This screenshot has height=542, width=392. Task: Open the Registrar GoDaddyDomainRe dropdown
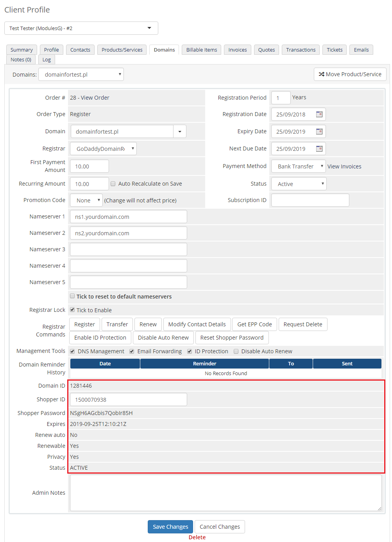pos(104,148)
